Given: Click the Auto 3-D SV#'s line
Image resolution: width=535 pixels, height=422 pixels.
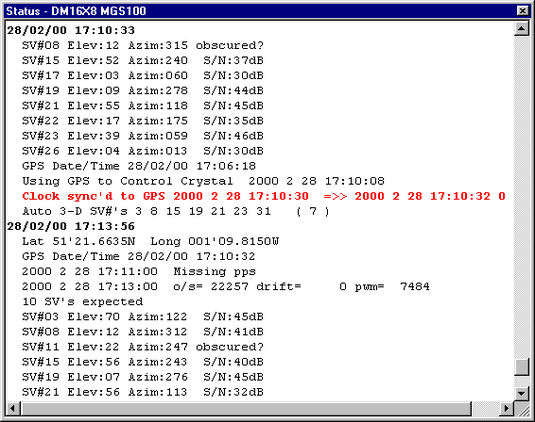Looking at the screenshot, I should click(176, 211).
